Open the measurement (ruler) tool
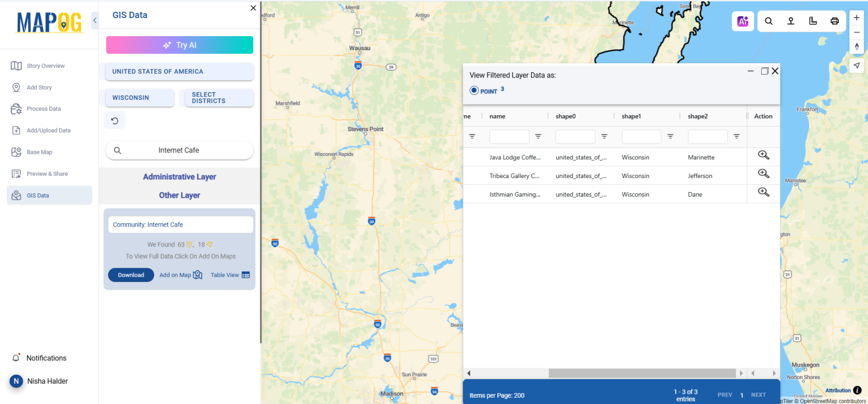 (813, 21)
